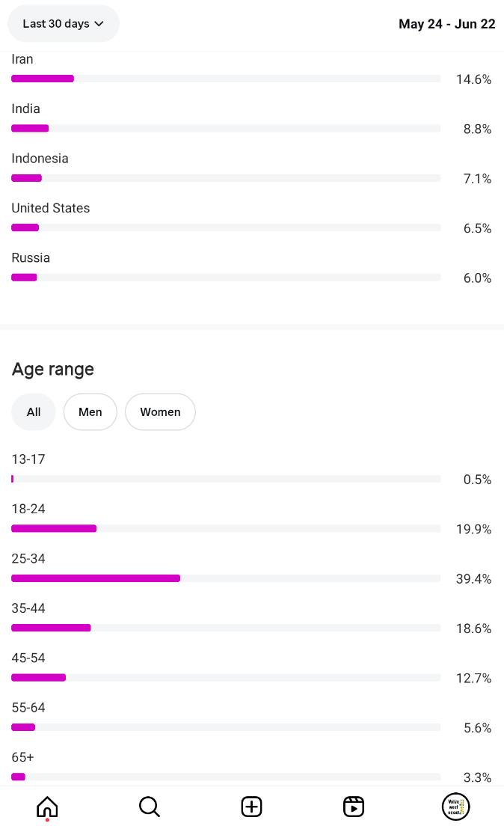This screenshot has height=826, width=504.
Task: Go to the Home feed icon
Action: [47, 807]
